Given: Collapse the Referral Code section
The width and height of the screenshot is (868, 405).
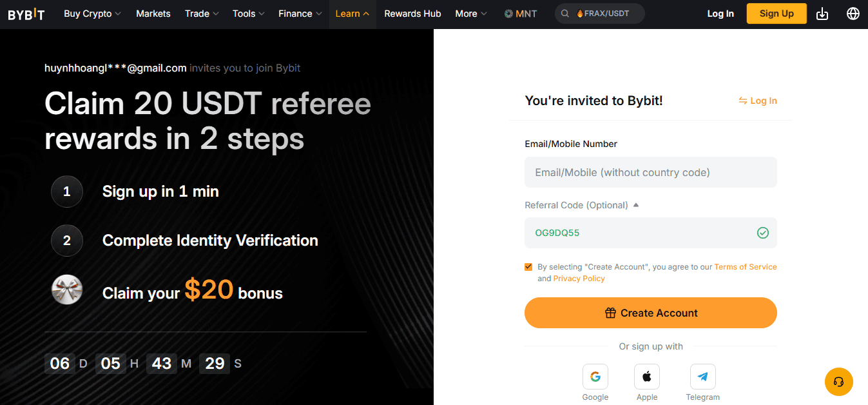Looking at the screenshot, I should 636,204.
